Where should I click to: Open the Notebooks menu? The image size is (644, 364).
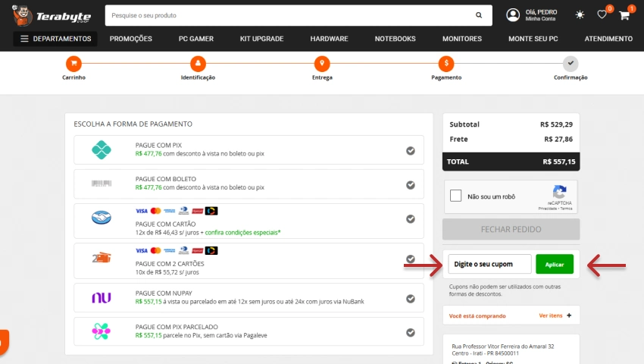[x=395, y=39]
